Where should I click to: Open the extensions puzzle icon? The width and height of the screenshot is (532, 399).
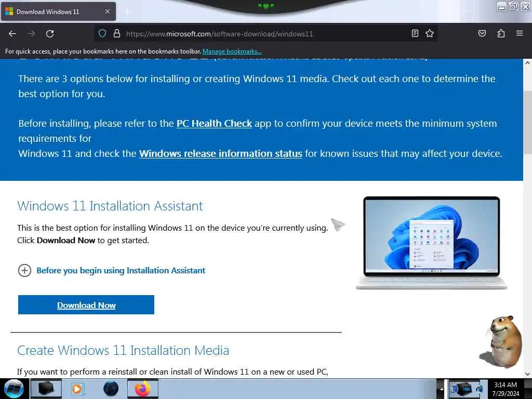[x=501, y=33]
